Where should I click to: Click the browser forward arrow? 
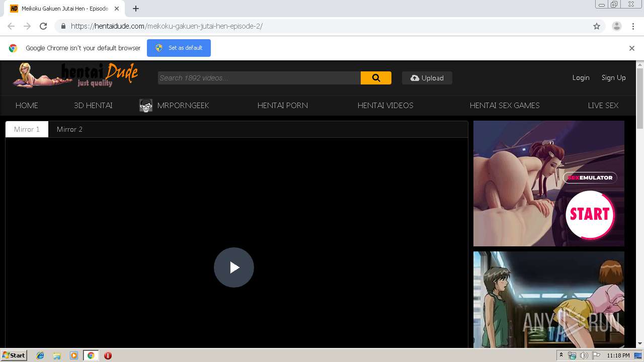point(27,26)
